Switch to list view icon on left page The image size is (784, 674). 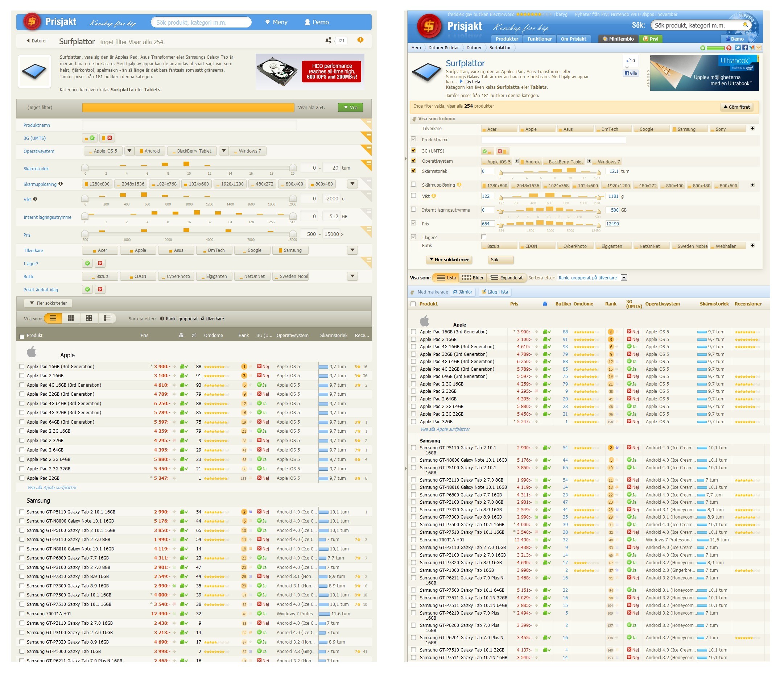(x=53, y=318)
